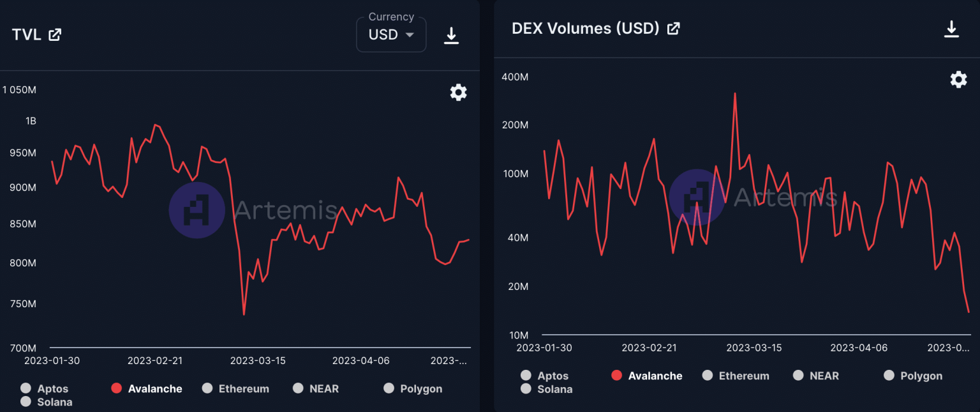Open DEX Volumes external link icon

click(x=673, y=28)
